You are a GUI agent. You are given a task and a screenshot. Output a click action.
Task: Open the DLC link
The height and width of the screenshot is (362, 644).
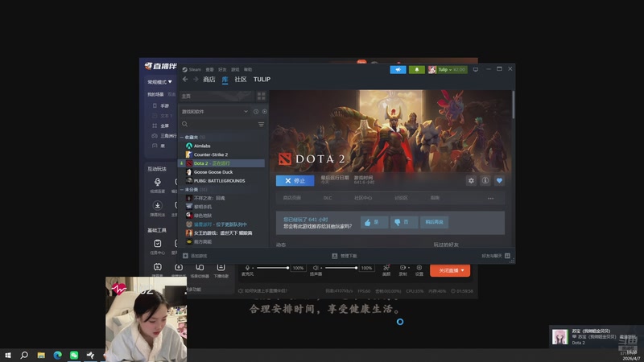click(x=328, y=198)
